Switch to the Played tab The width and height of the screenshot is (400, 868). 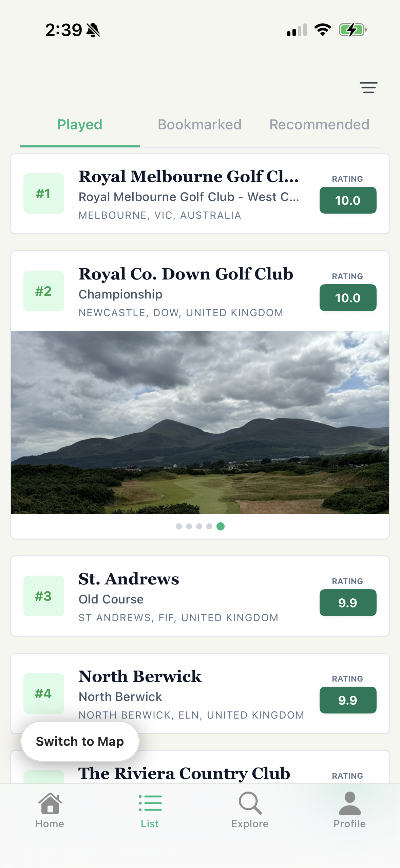tap(80, 125)
